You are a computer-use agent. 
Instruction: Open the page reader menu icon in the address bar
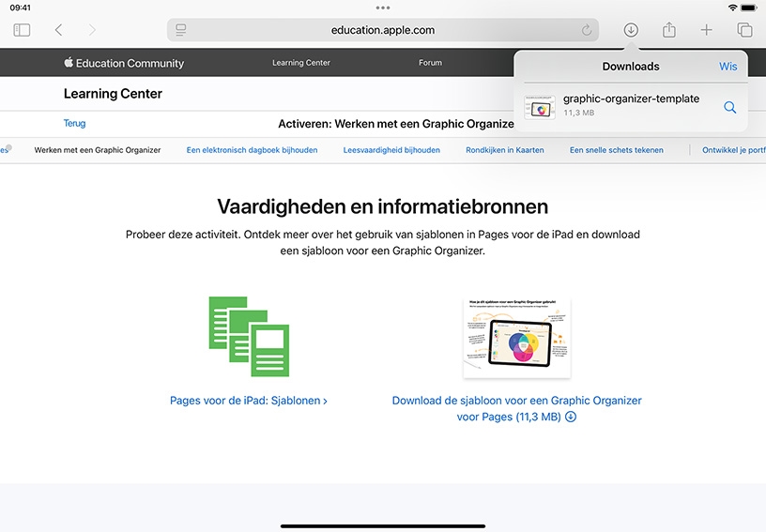tap(181, 30)
